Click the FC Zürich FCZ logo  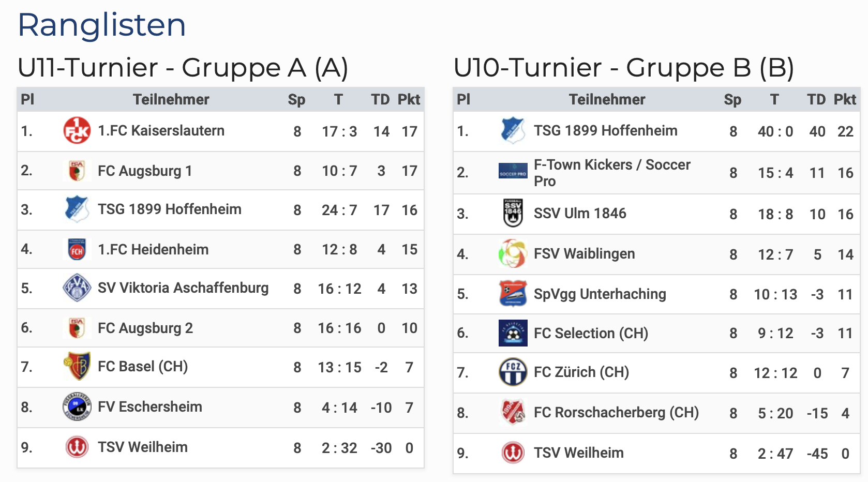[x=513, y=372]
